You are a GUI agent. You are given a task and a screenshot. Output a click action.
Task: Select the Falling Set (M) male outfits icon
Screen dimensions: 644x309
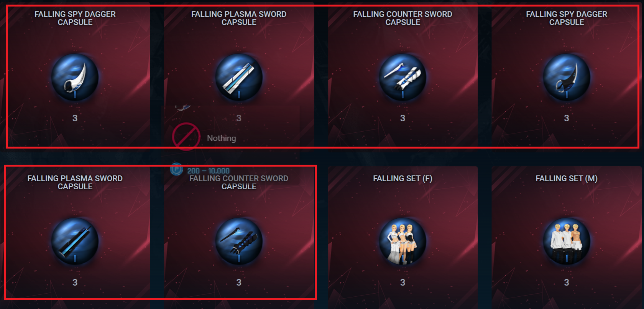click(x=567, y=241)
